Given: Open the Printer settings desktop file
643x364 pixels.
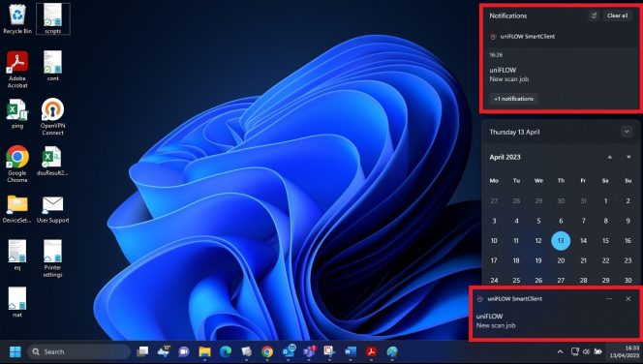Looking at the screenshot, I should tap(53, 258).
